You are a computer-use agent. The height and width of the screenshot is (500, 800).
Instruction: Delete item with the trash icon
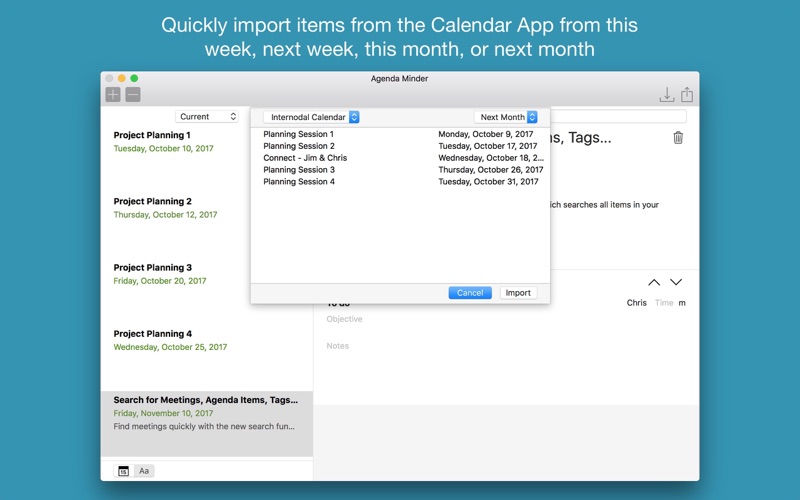678,138
